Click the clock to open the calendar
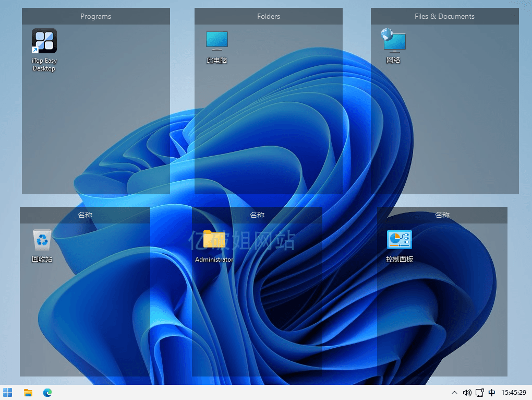Image resolution: width=532 pixels, height=400 pixels. (x=514, y=392)
